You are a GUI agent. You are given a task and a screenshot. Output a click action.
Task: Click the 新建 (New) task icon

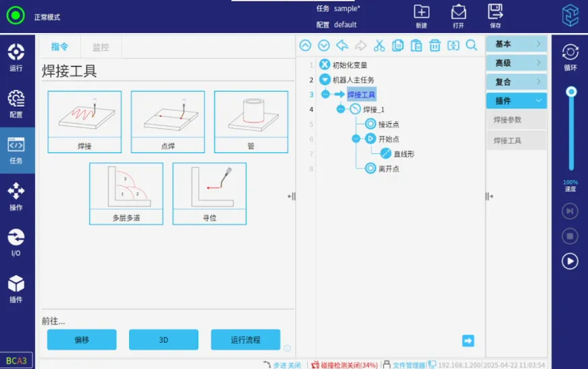click(x=421, y=17)
